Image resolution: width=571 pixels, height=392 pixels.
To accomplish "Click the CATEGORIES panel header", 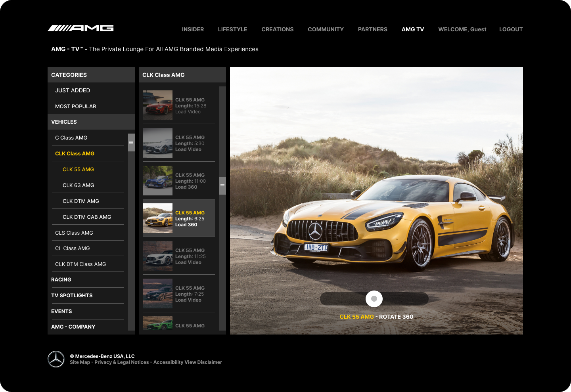I will pyautogui.click(x=91, y=75).
